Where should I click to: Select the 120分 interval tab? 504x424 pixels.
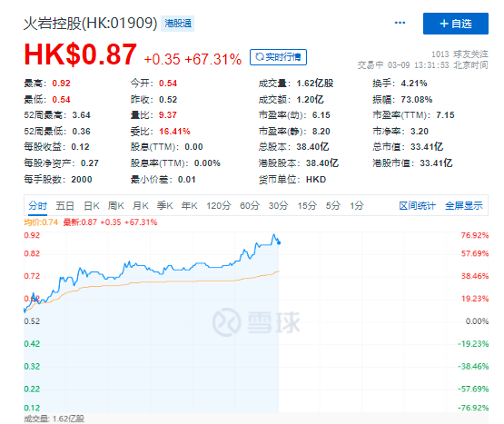(x=219, y=206)
